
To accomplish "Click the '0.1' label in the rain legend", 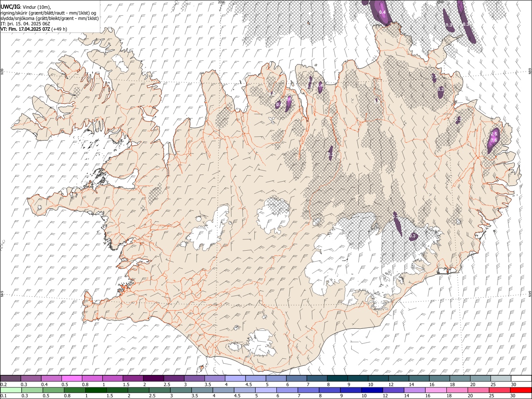I will click(4, 396).
